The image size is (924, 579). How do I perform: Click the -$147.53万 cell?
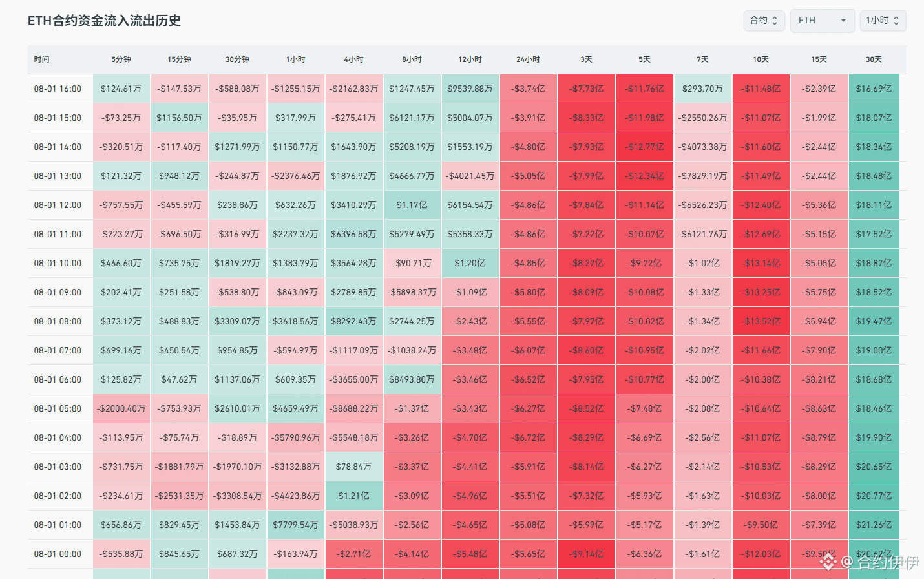180,89
